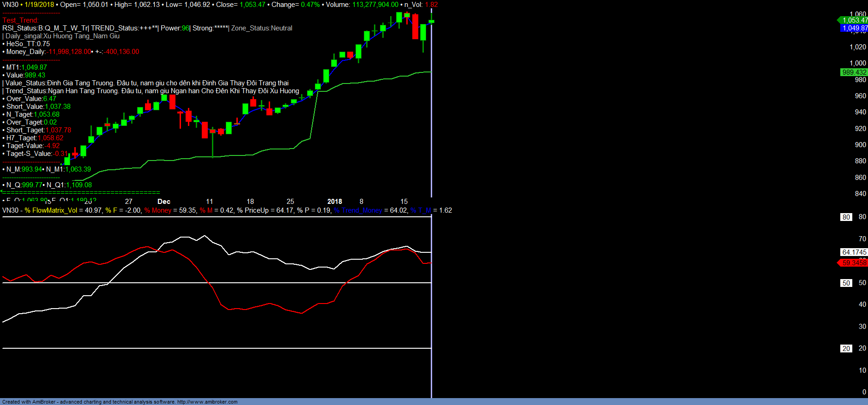Select the boxed 80 level label
The height and width of the screenshot is (405, 868).
(846, 217)
